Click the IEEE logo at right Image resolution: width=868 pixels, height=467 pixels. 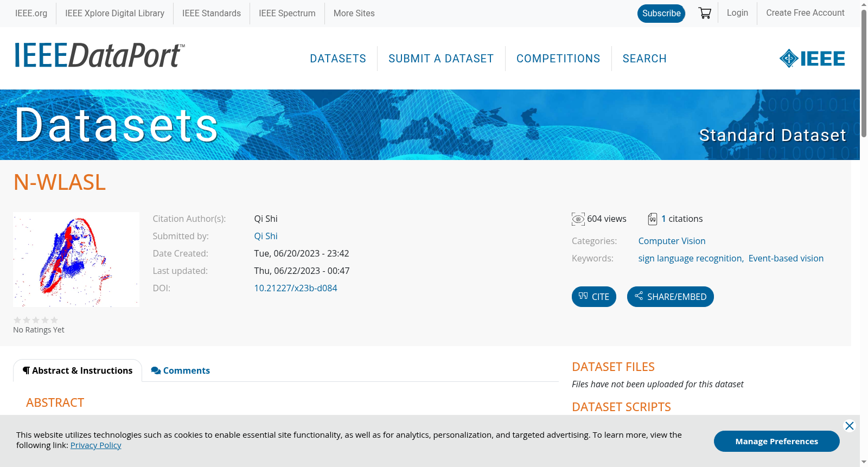coord(812,58)
